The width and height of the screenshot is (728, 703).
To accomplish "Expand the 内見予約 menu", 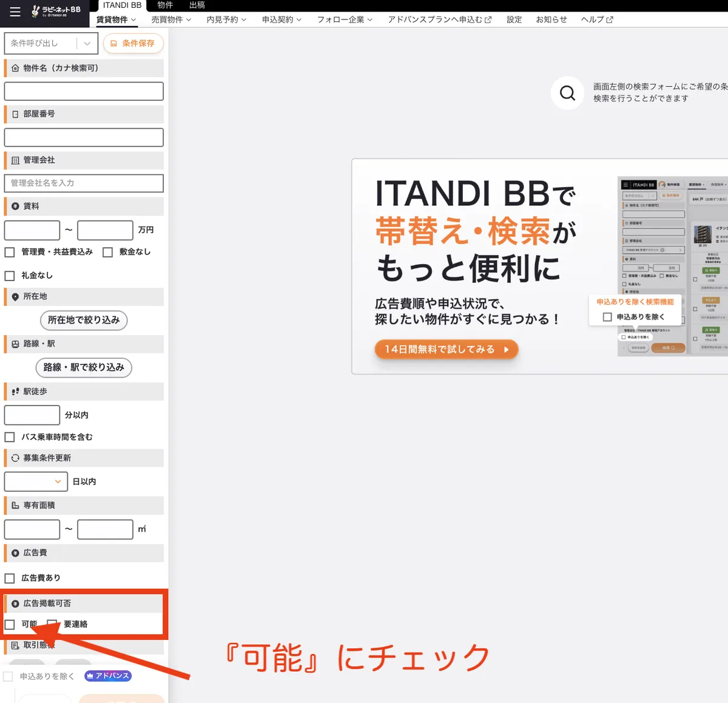I will tap(226, 19).
